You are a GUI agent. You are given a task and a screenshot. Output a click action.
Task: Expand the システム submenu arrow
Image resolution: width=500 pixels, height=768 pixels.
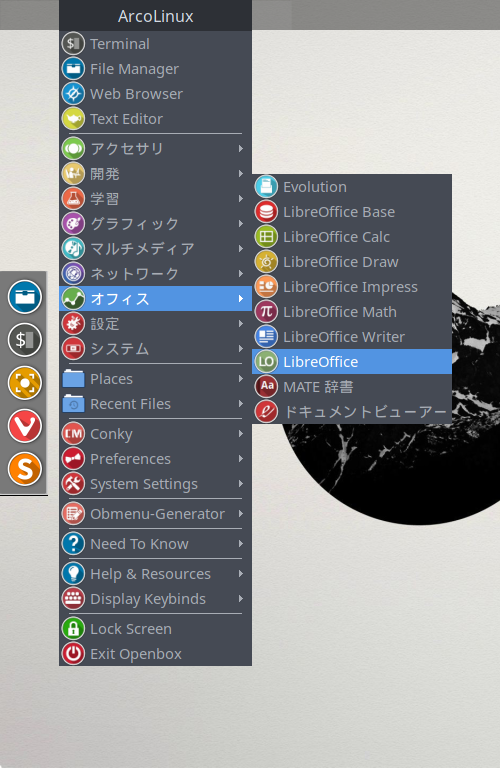(240, 348)
